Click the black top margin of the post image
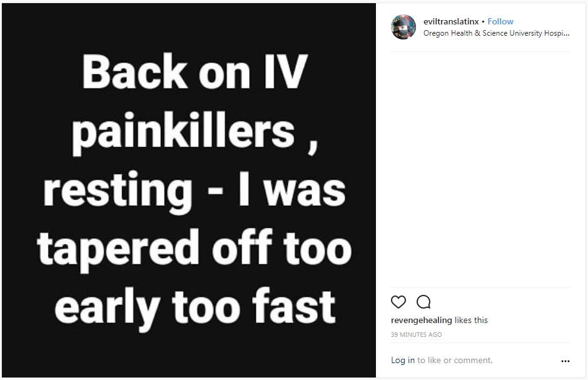The height and width of the screenshot is (380, 588). point(189,26)
